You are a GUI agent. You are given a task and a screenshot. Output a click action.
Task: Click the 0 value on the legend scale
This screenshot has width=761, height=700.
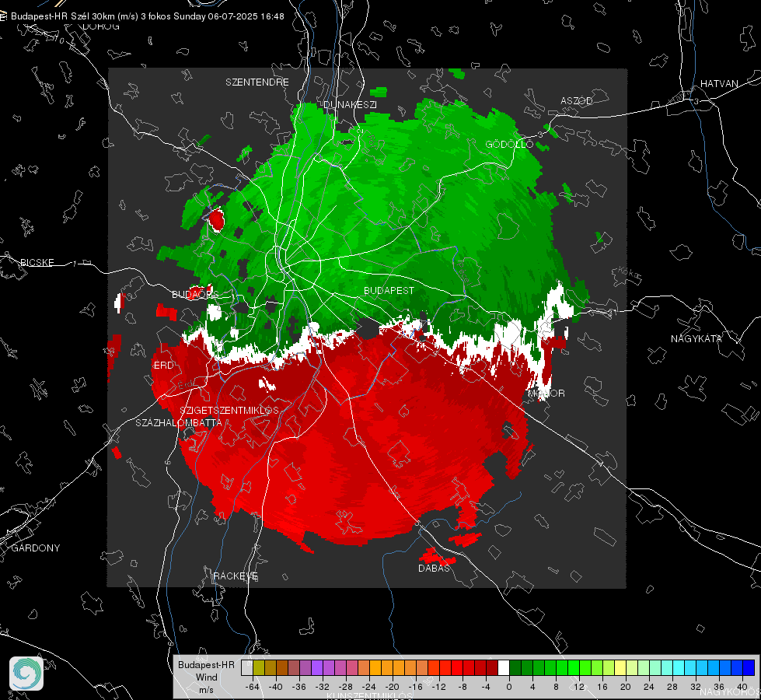click(508, 687)
